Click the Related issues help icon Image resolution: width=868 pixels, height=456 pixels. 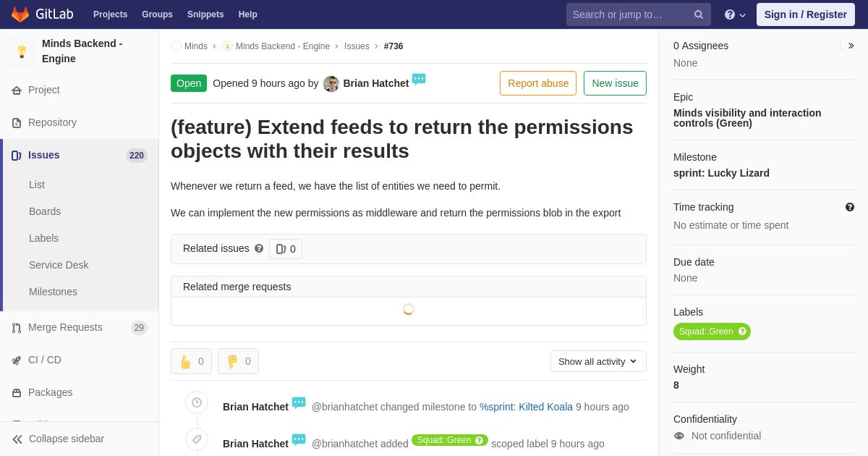pyautogui.click(x=259, y=248)
